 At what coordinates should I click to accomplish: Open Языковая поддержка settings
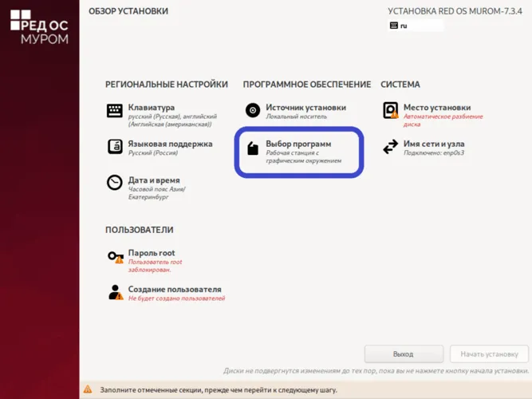(170, 144)
